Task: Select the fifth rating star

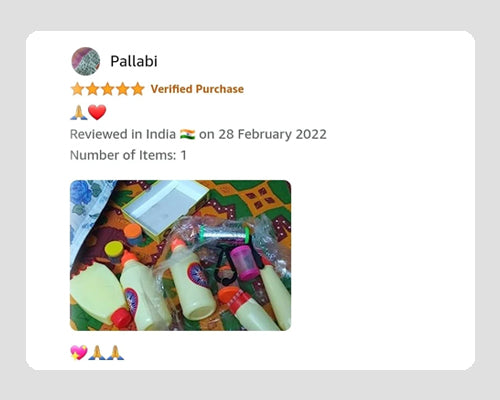Action: coord(137,89)
